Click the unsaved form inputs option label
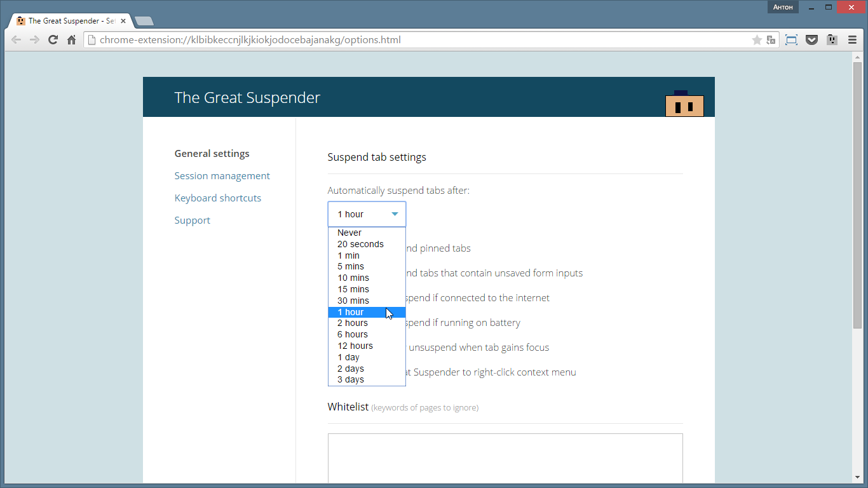Image resolution: width=868 pixels, height=488 pixels. 494,273
